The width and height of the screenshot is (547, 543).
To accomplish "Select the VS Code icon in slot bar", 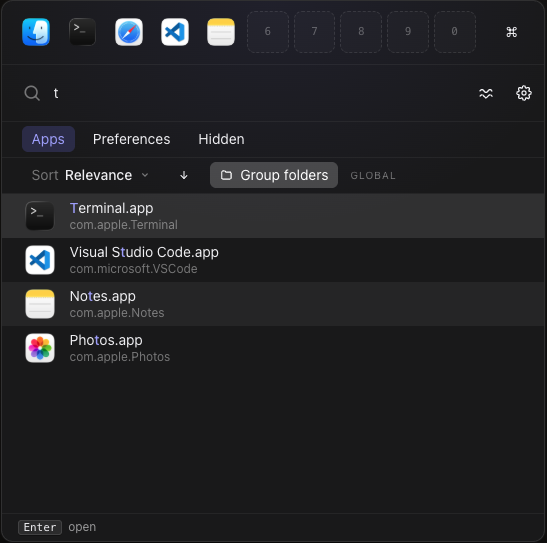I will tap(175, 32).
